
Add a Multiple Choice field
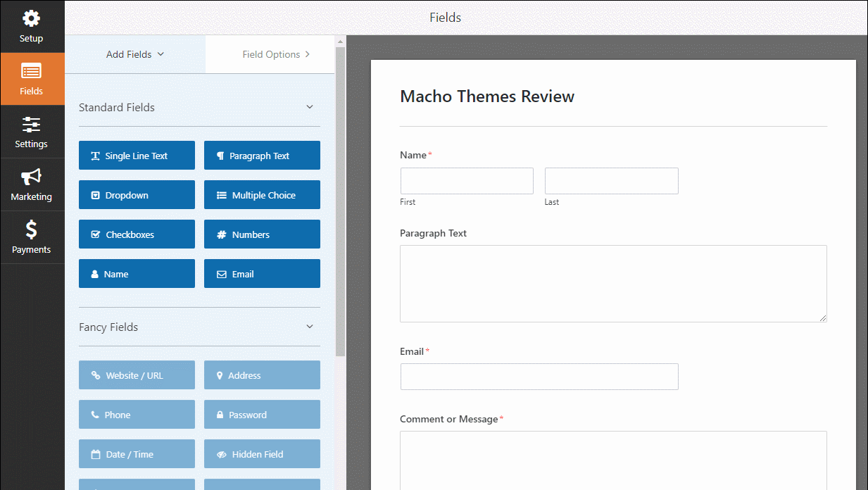pos(262,195)
